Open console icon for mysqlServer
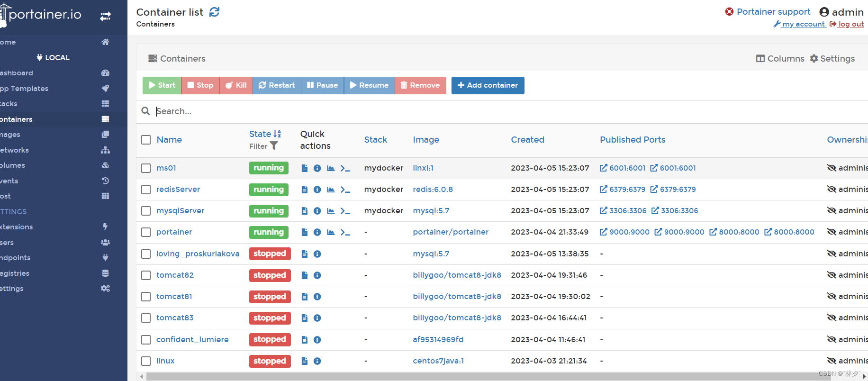 [345, 211]
